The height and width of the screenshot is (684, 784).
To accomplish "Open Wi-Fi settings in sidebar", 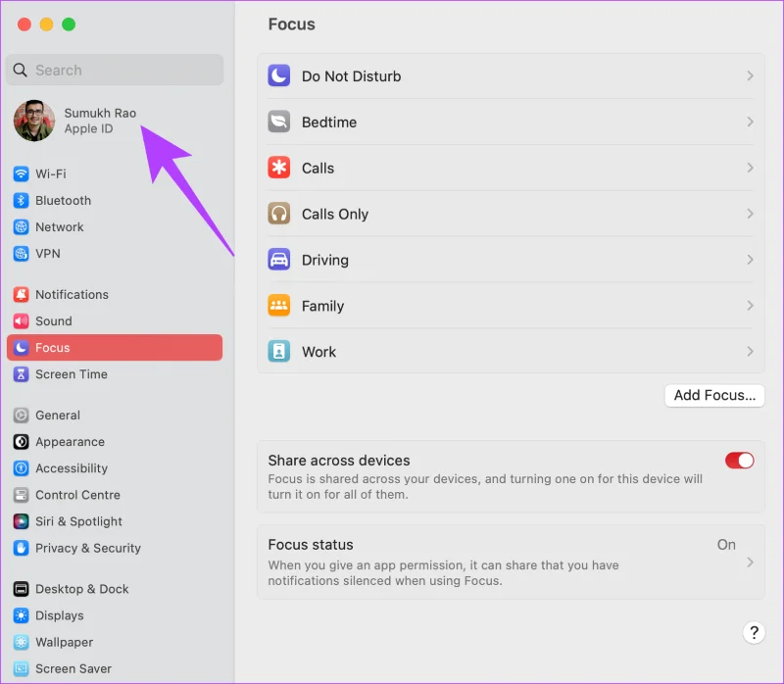I will pyautogui.click(x=115, y=174).
